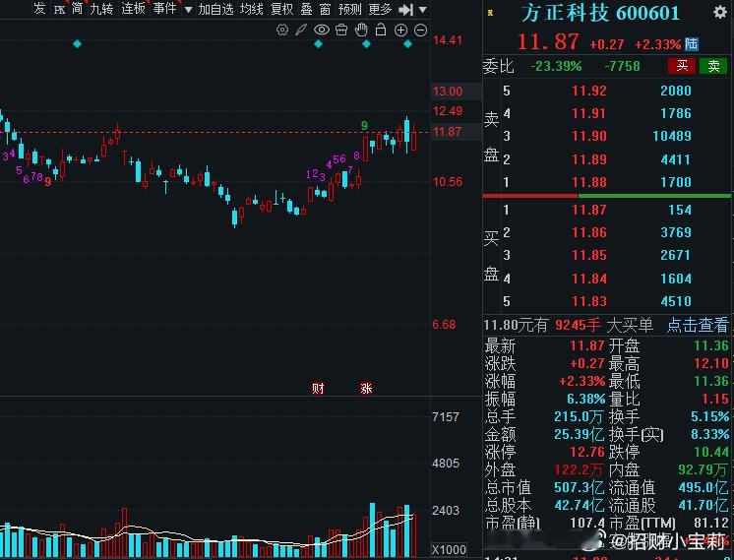Select the drawing pen tool
Viewport: 734px width, 560px height.
pyautogui.click(x=300, y=30)
